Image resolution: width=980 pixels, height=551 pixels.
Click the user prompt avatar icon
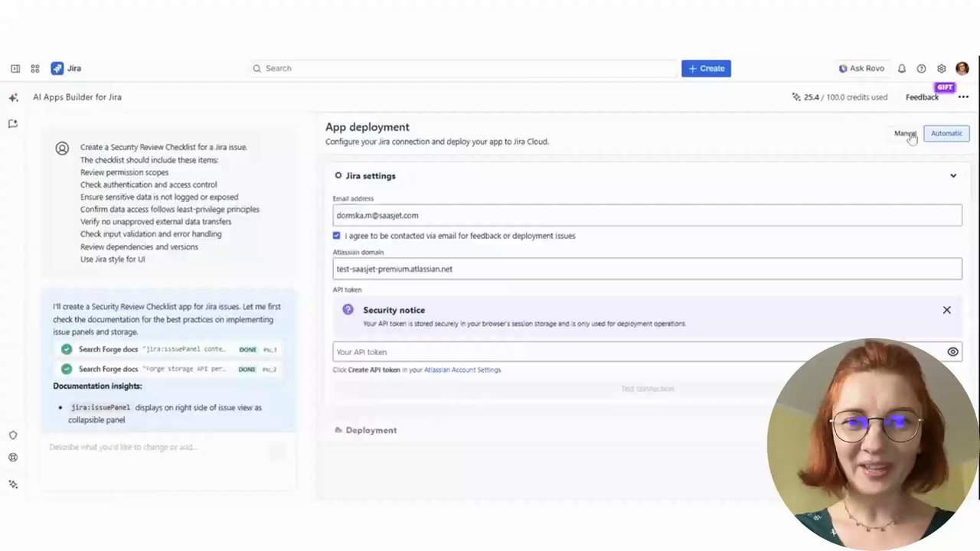click(62, 148)
